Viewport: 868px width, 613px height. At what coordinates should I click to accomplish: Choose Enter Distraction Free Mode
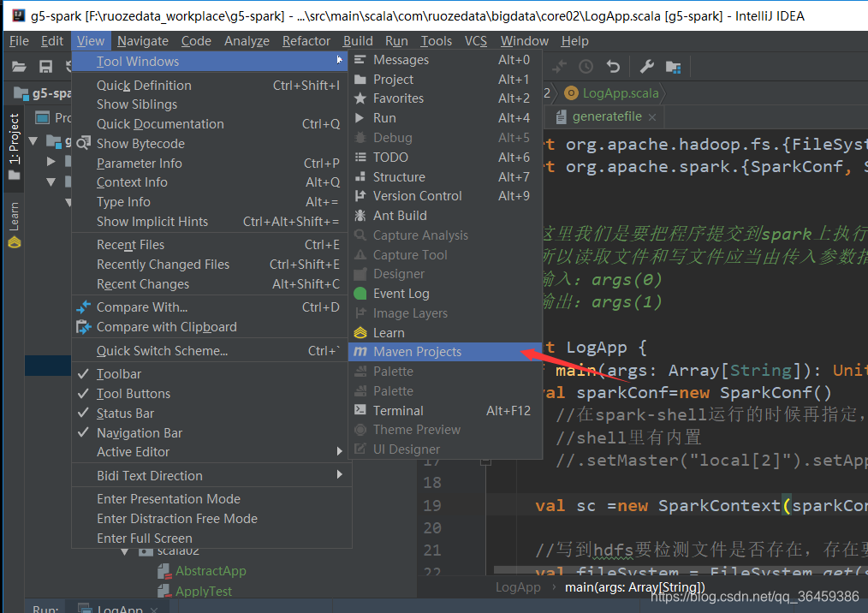click(212, 518)
